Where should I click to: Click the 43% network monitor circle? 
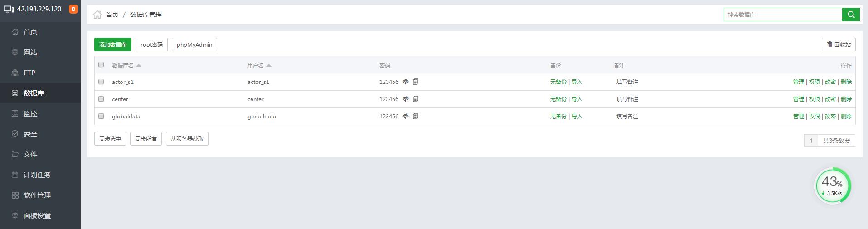(832, 186)
